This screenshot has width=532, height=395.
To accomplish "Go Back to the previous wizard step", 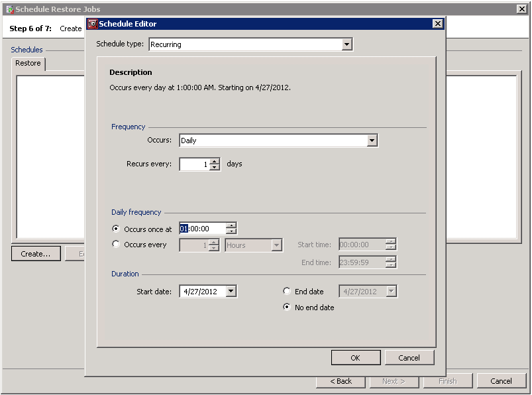I will tap(340, 381).
